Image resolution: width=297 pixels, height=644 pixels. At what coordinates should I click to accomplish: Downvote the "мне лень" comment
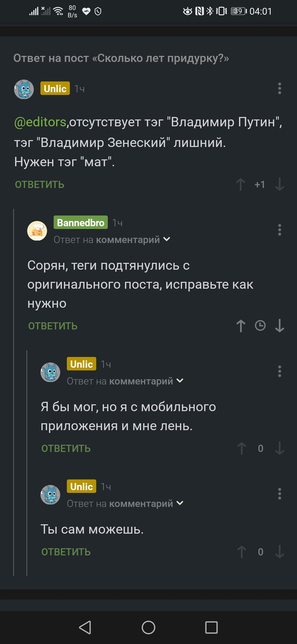[279, 448]
